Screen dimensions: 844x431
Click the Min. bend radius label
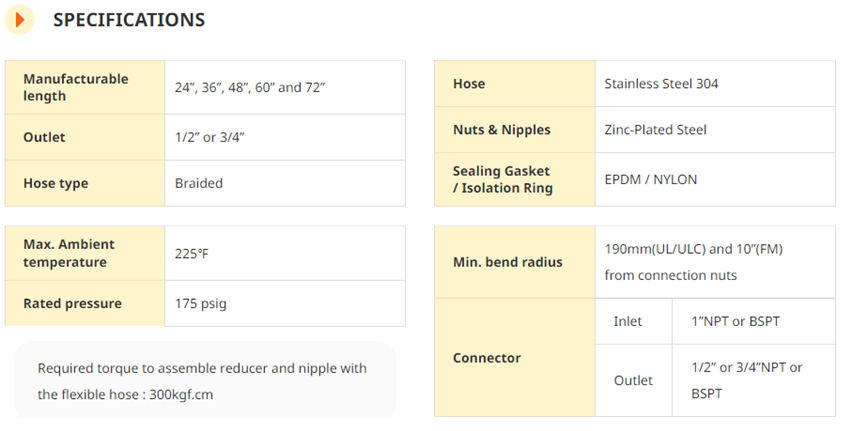click(x=508, y=262)
